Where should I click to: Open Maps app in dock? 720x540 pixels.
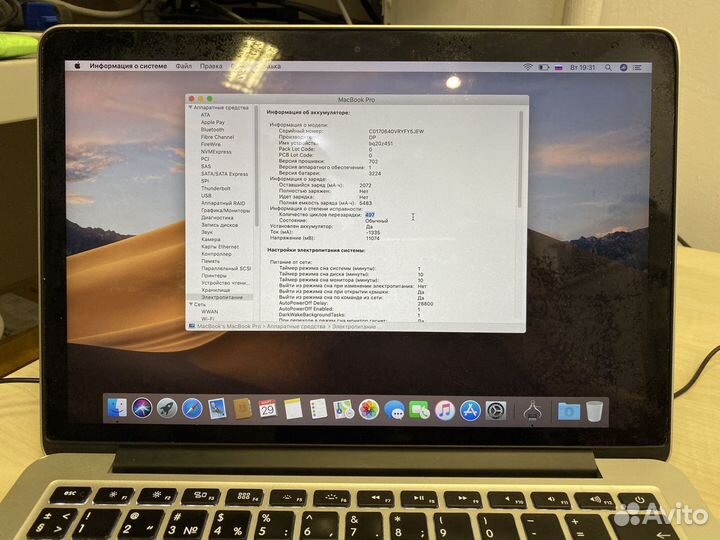click(x=343, y=409)
